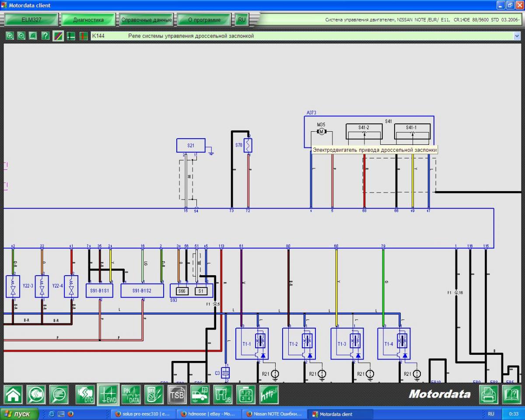Switch to the hdmoose eBay taskbar window

[208, 414]
